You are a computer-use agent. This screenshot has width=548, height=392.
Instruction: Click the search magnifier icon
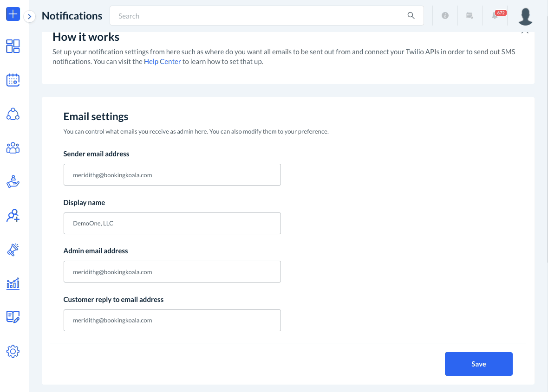[x=411, y=16]
